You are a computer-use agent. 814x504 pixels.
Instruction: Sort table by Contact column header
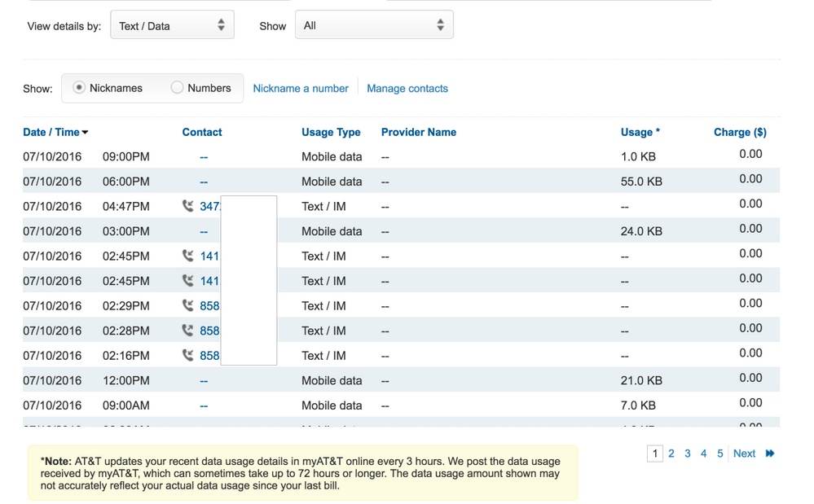202,132
